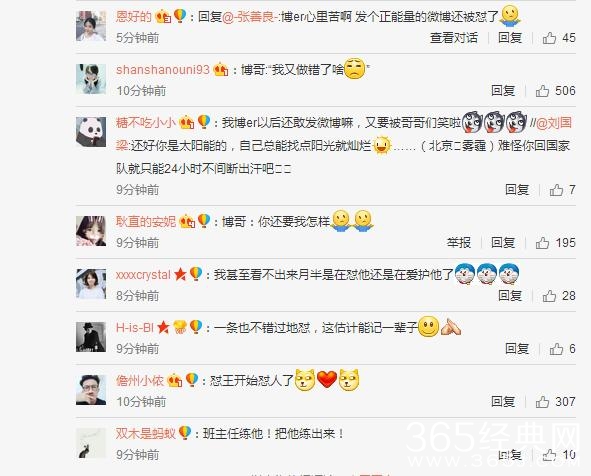
Task: Open the @-张善良- mention link
Action: tap(250, 17)
